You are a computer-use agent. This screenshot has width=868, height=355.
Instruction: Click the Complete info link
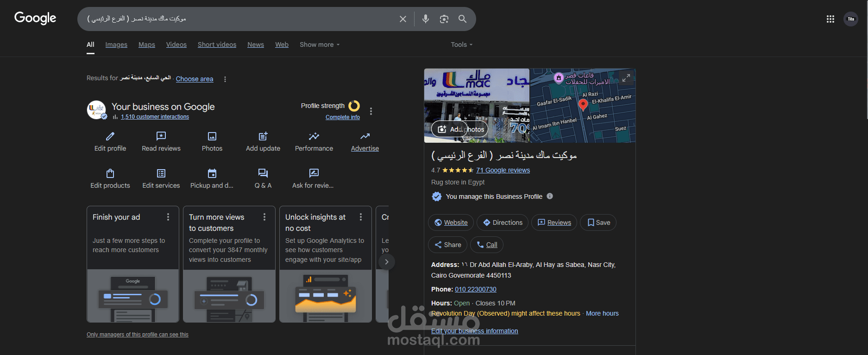pyautogui.click(x=343, y=117)
